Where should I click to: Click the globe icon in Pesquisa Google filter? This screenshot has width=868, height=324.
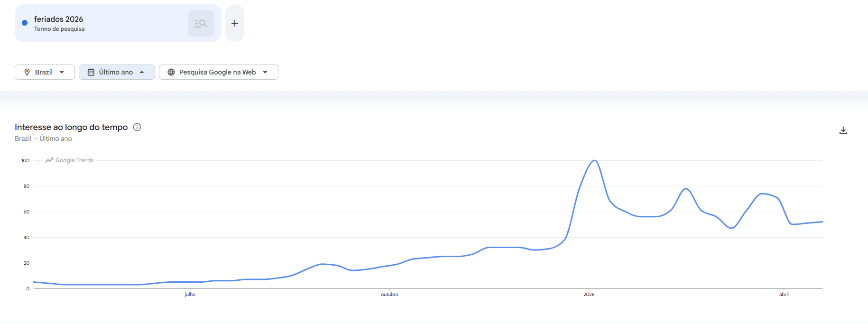171,72
